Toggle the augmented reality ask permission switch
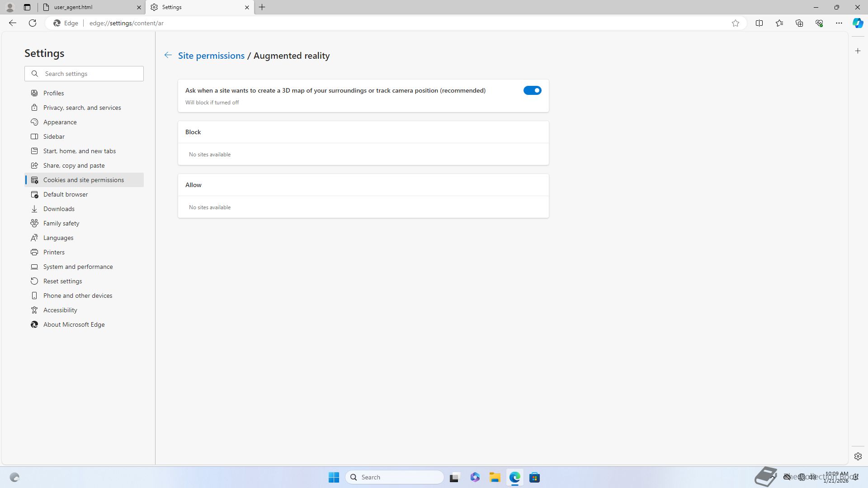The height and width of the screenshot is (488, 868). coord(532,90)
